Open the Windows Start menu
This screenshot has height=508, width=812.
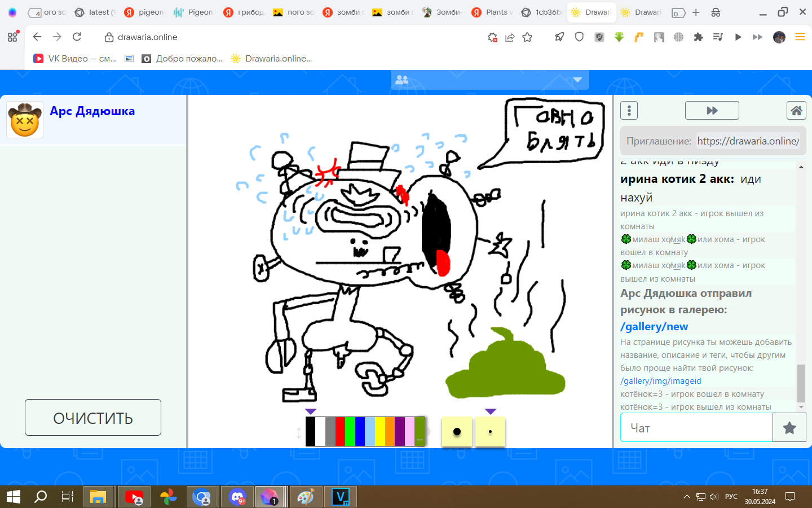pyautogui.click(x=13, y=497)
